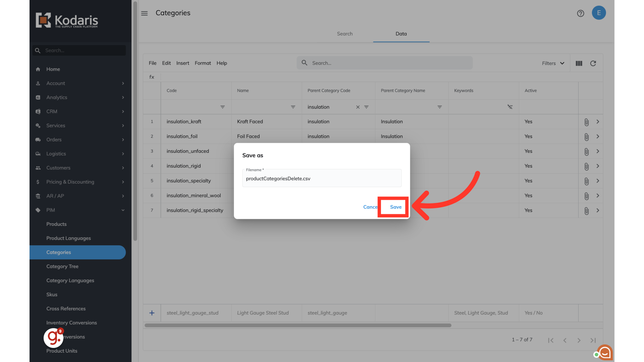Open the chat support bubble icon

605,352
